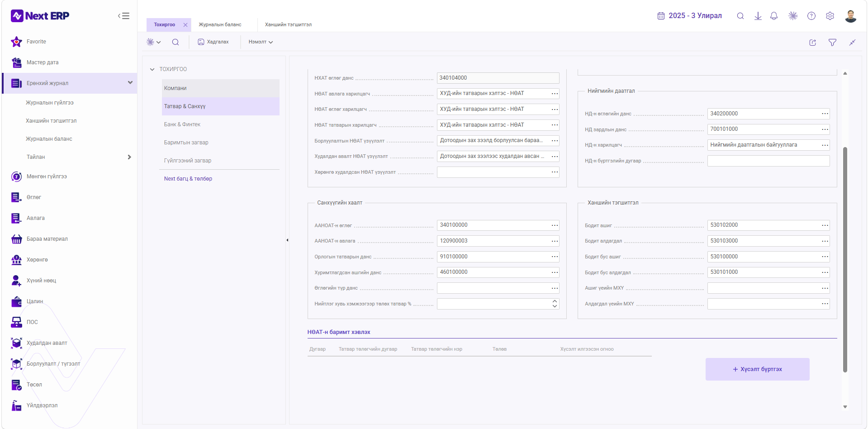Close the Тохиргоо tab
868x429 pixels.
pos(185,25)
